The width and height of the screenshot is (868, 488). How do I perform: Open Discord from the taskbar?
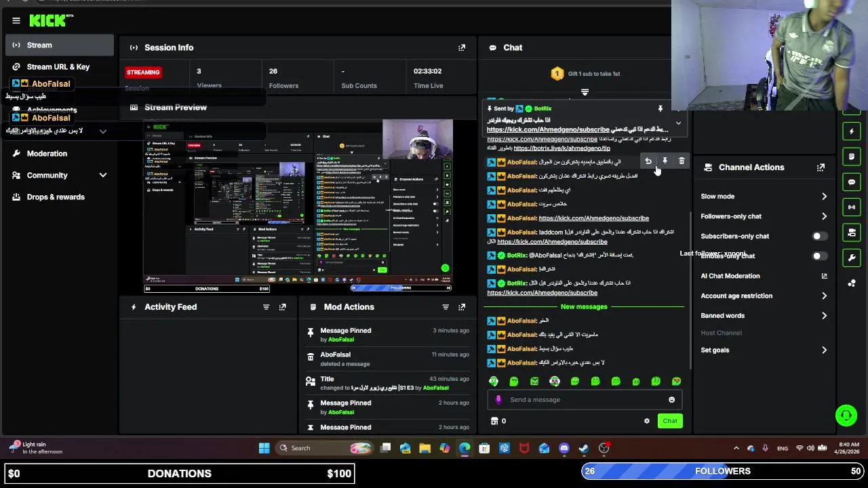[564, 448]
